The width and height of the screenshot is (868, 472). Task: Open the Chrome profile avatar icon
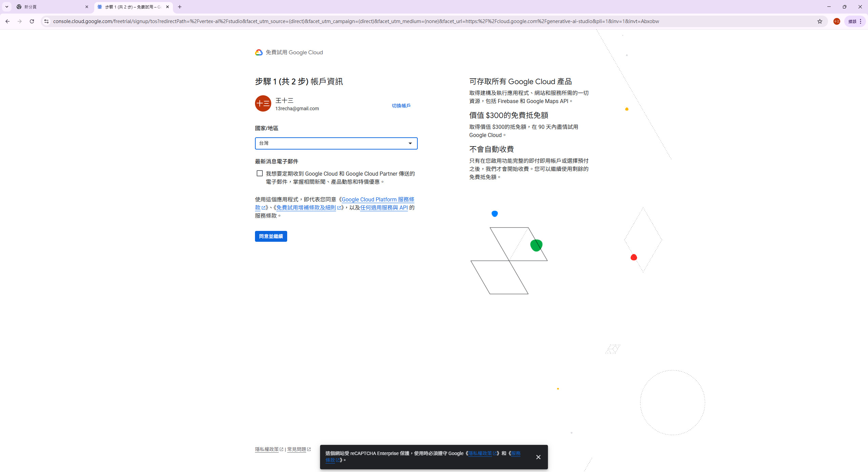836,21
